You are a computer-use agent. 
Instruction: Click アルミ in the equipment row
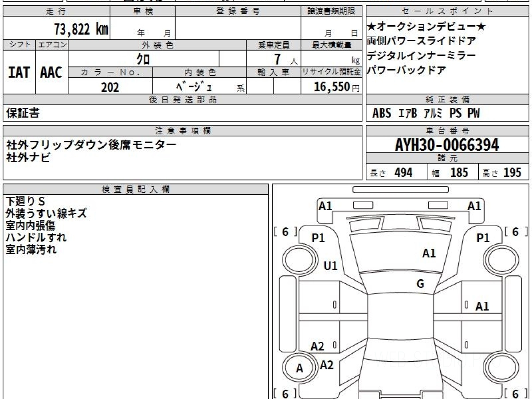coord(433,113)
